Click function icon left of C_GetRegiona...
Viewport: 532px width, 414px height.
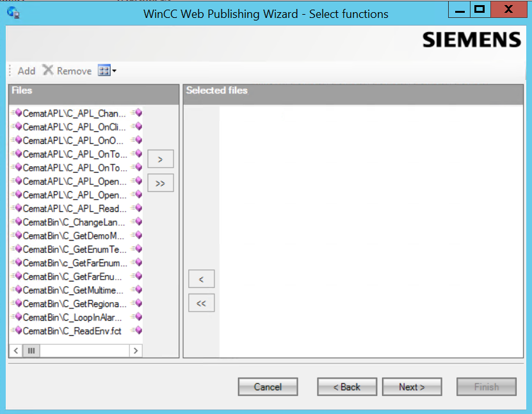coord(17,303)
